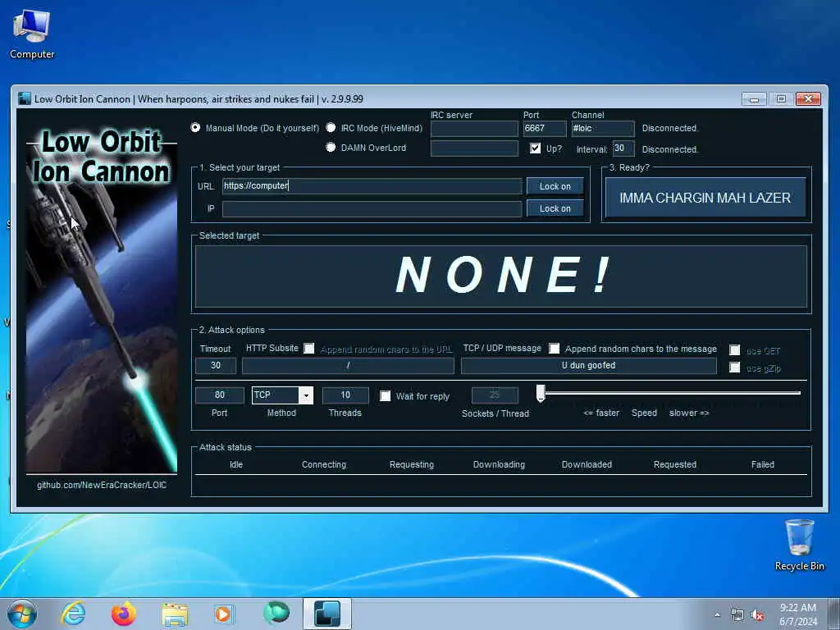Open Windows Explorer folder taskbar icon
This screenshot has width=840, height=630.
click(x=175, y=614)
